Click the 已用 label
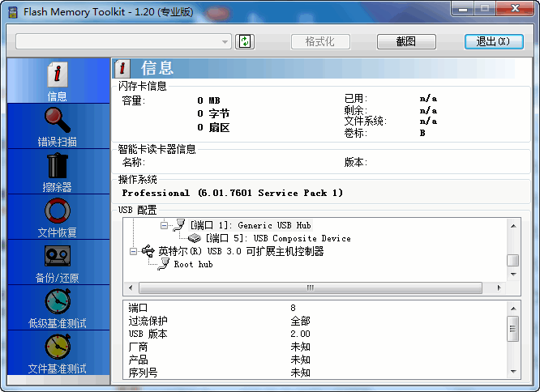Viewport: 540px width, 392px height. pyautogui.click(x=356, y=99)
